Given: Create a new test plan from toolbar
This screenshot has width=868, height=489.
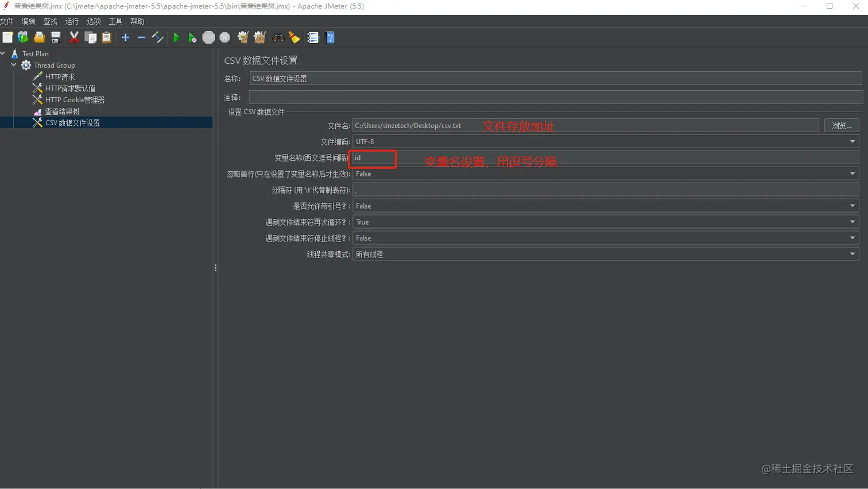Looking at the screenshot, I should coord(7,37).
